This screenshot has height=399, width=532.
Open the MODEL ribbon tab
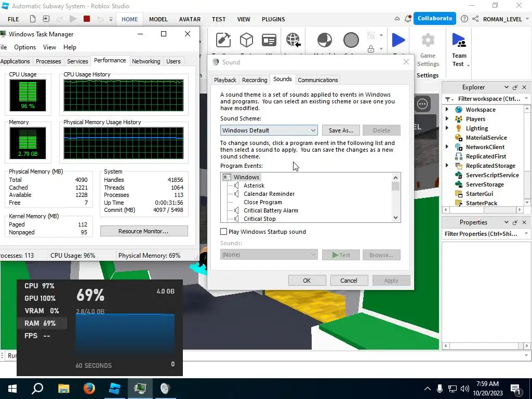pyautogui.click(x=158, y=19)
